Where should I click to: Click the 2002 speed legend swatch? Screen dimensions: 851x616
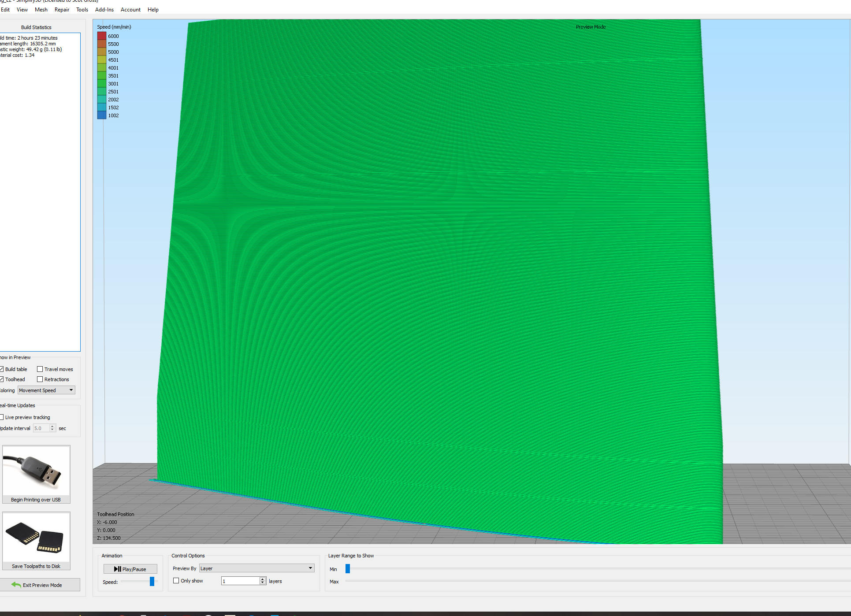click(102, 100)
